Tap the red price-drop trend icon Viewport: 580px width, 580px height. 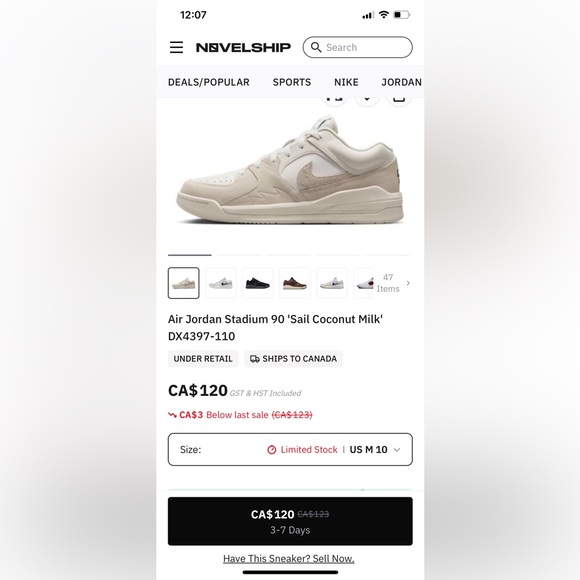coord(172,415)
